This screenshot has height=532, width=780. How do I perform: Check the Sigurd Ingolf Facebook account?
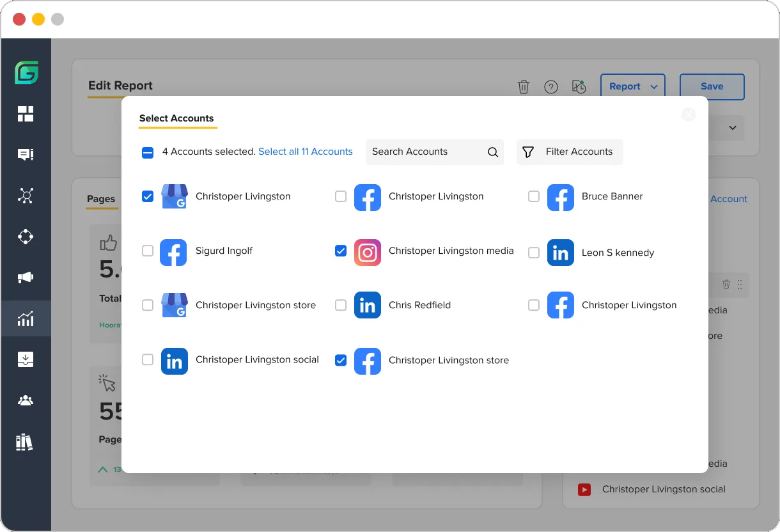pos(148,251)
